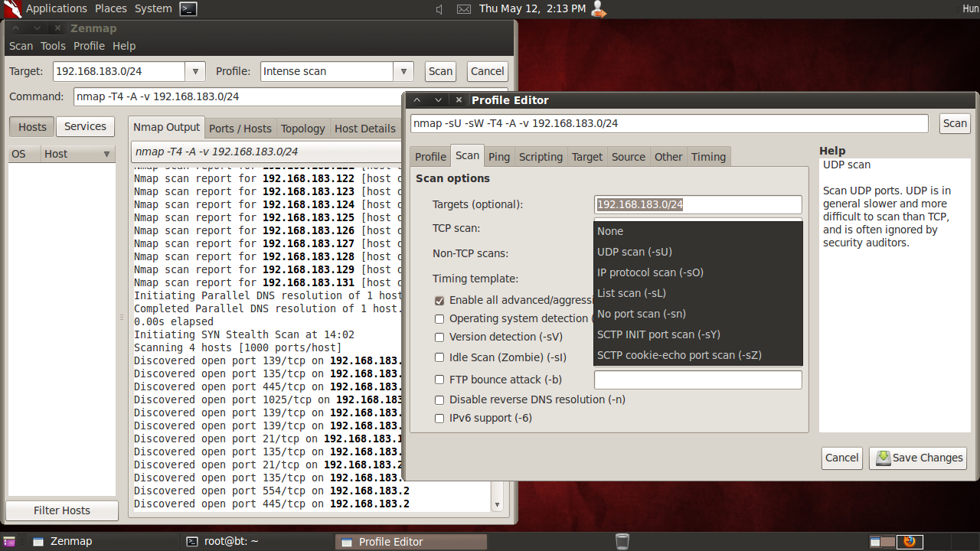Select UDP scan (-sU) option
980x551 pixels.
click(698, 252)
